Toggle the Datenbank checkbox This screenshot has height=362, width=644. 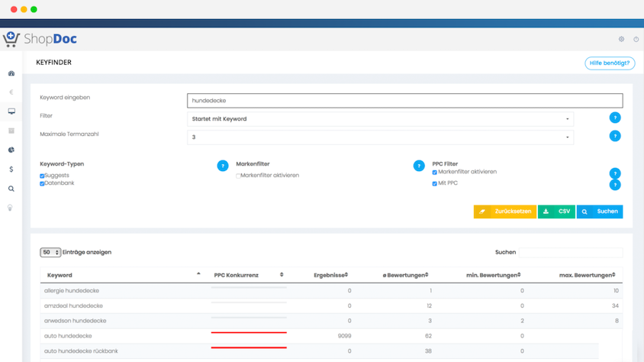[42, 184]
